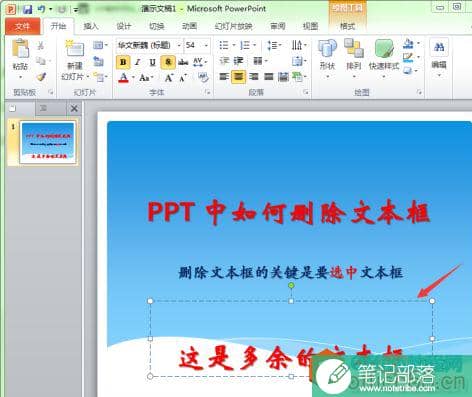This screenshot has height=397, width=472.
Task: Open the Change Case Aa dropdown
Action: click(146, 78)
